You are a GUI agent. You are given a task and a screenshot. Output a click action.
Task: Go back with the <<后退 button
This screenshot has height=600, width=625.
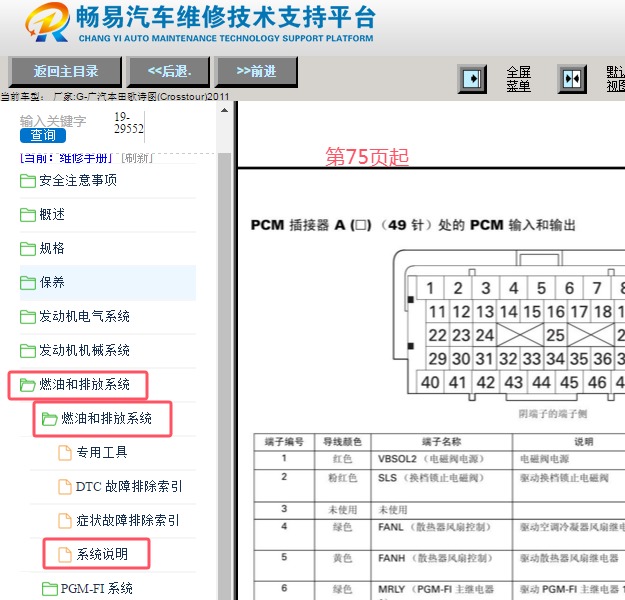tap(168, 72)
